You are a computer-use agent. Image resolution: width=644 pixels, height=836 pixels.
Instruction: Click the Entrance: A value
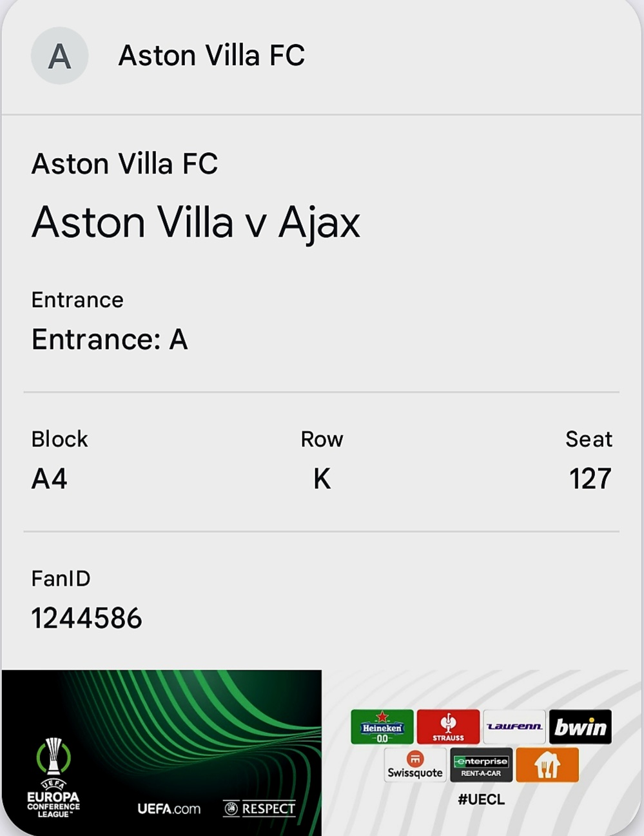coord(110,339)
